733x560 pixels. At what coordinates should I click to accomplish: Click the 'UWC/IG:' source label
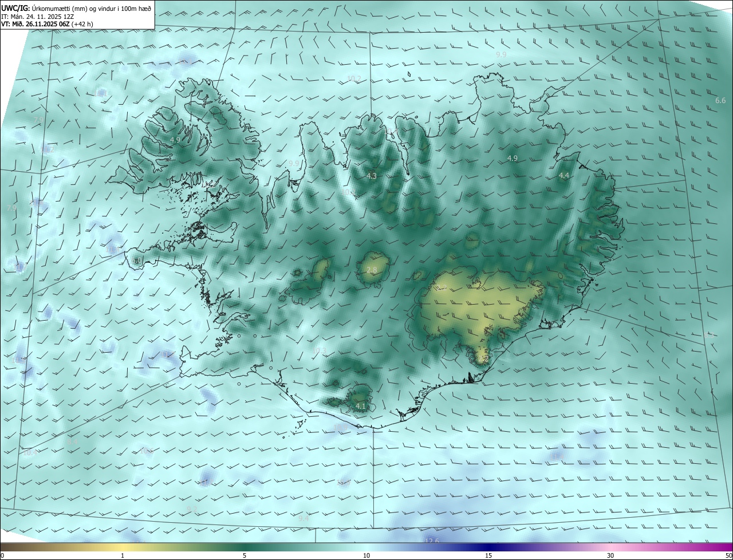(x=16, y=8)
